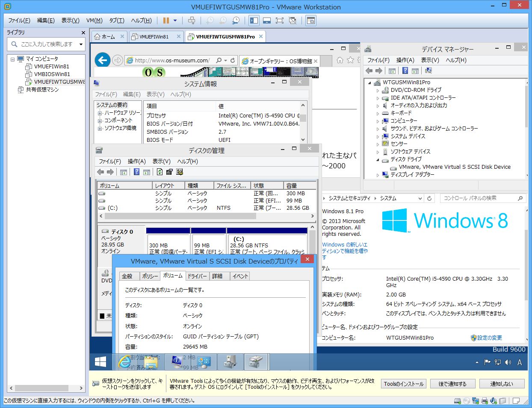
Task: Click 後で通知する button
Action: click(452, 384)
